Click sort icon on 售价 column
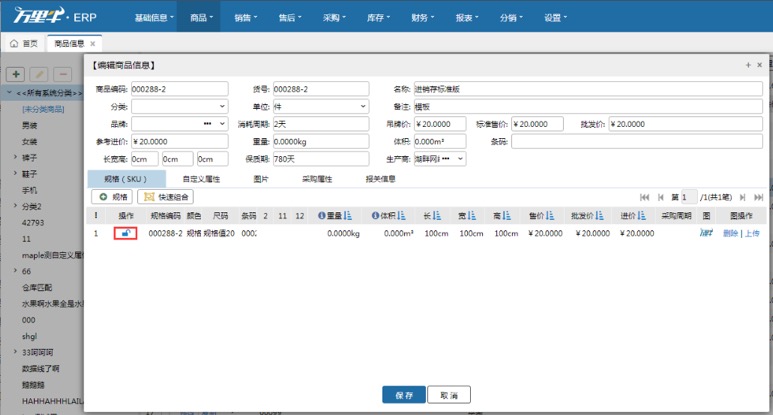This screenshot has height=415, width=773. (550, 215)
